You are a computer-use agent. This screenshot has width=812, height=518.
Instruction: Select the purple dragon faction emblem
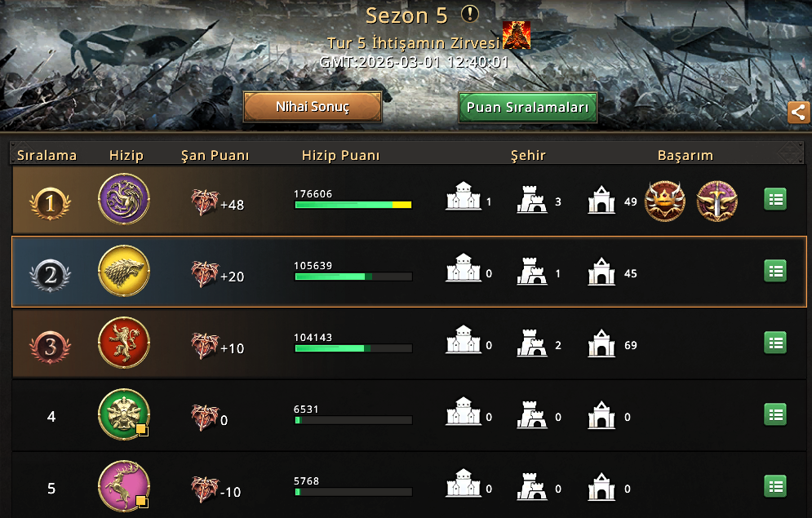[x=124, y=199]
